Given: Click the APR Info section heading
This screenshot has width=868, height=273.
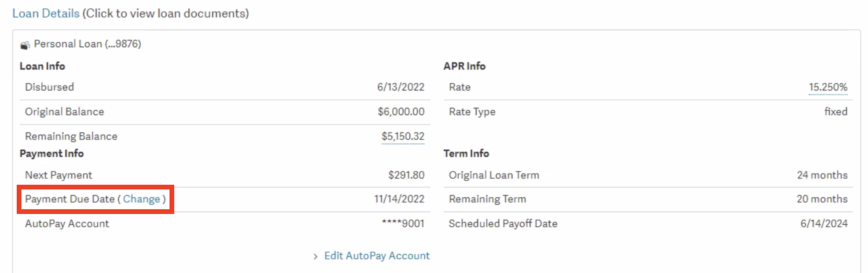Looking at the screenshot, I should [464, 66].
